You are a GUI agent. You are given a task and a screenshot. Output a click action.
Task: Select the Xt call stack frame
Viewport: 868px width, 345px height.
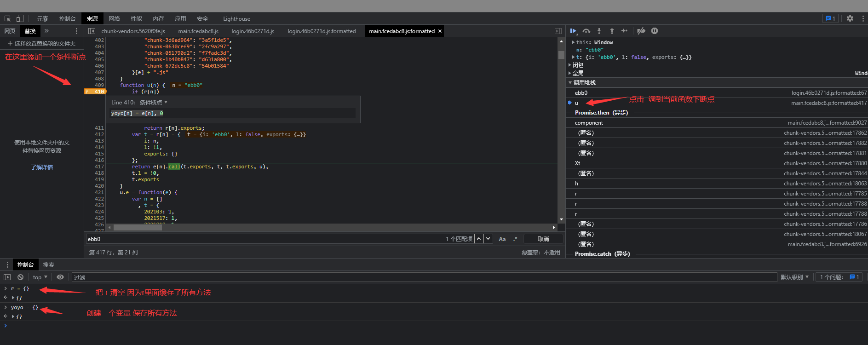717,163
